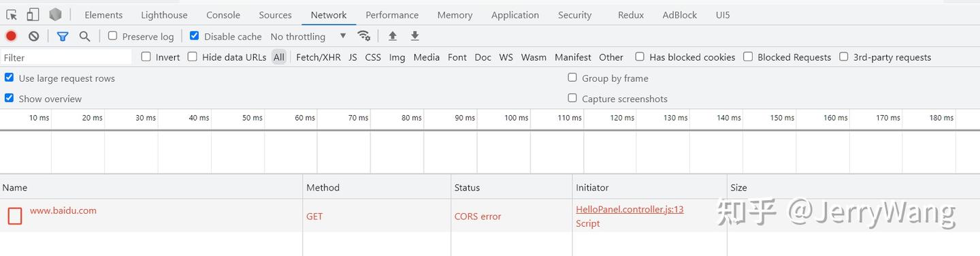Switch to the Console tab
The height and width of the screenshot is (256, 980).
click(x=223, y=15)
